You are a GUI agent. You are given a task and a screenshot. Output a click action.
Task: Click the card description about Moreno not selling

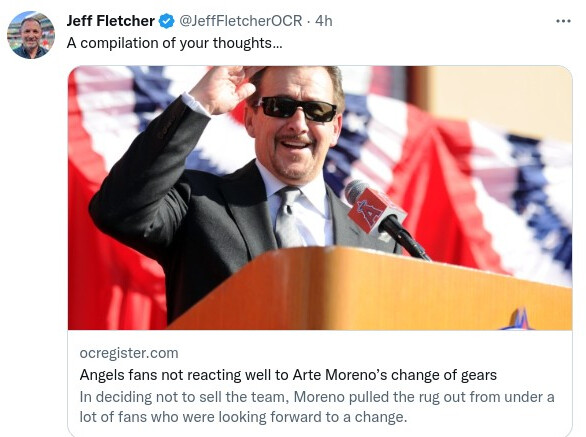317,407
